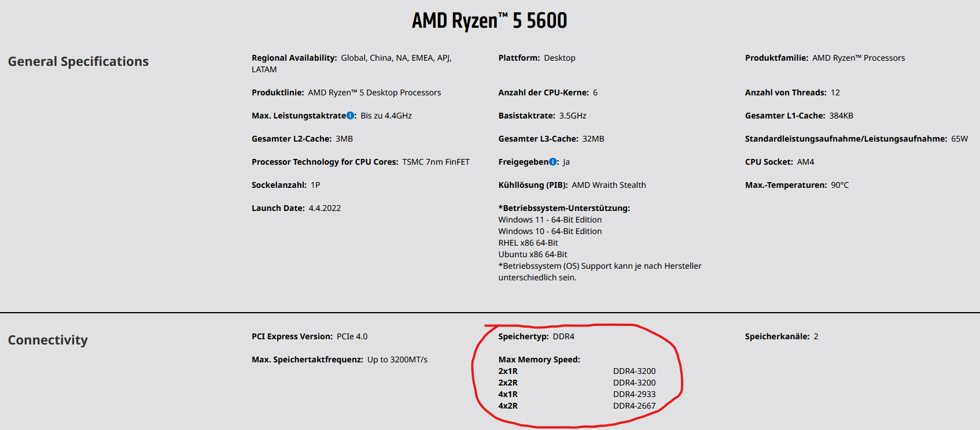Click the PCI Express Version label

tap(292, 336)
